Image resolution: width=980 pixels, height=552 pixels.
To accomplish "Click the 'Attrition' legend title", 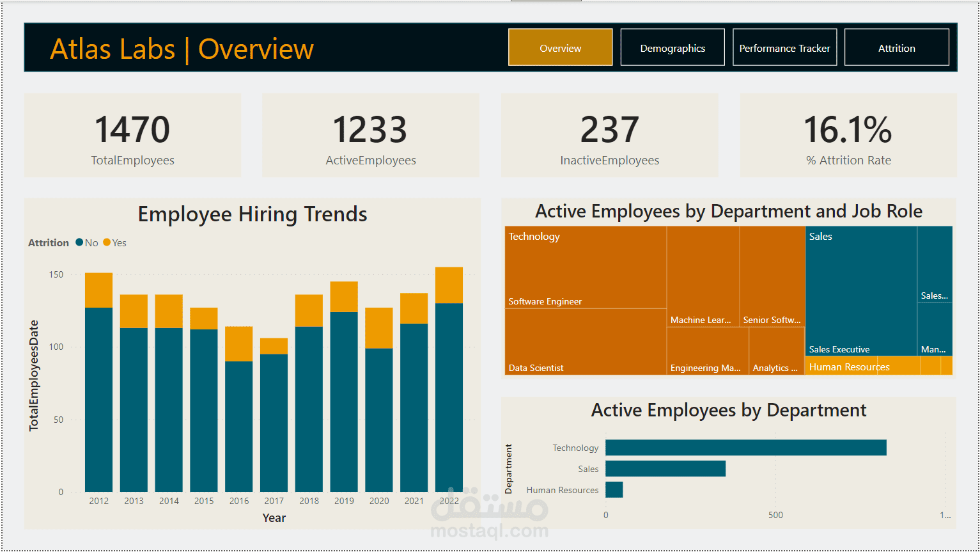I will [x=49, y=243].
